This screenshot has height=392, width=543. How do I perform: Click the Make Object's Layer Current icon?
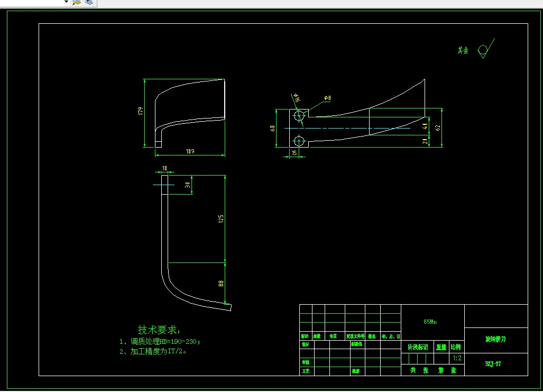77,3
